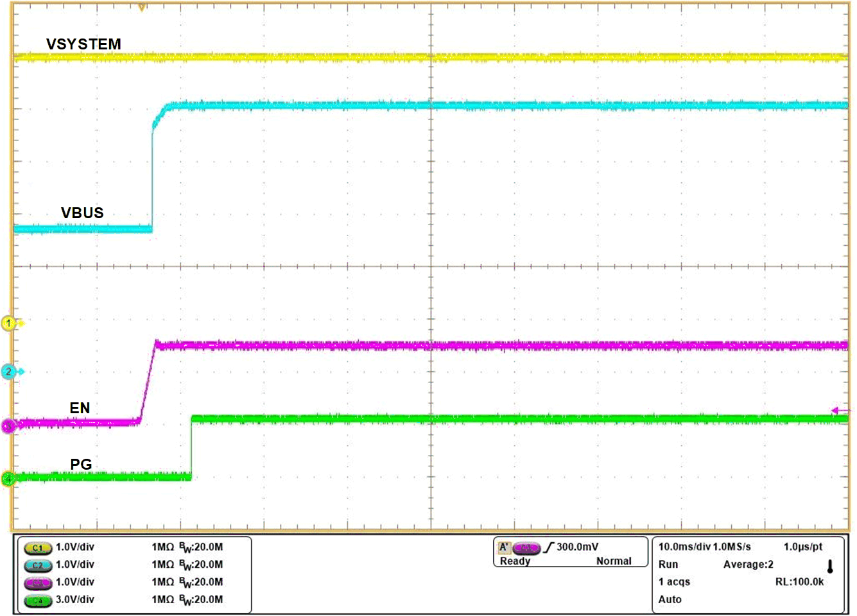Click the C2 BW:20.0M bandwidth readout
This screenshot has width=857, height=616.
pyautogui.click(x=201, y=565)
